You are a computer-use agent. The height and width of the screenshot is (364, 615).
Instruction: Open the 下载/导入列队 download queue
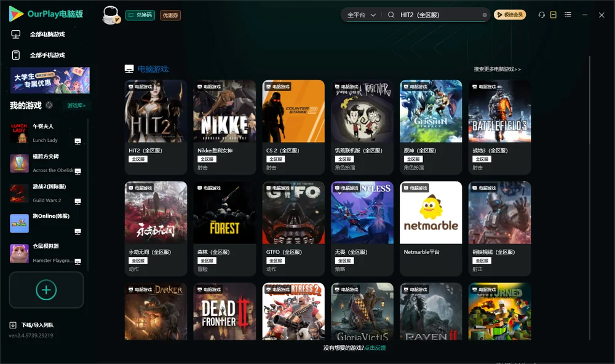[32, 325]
